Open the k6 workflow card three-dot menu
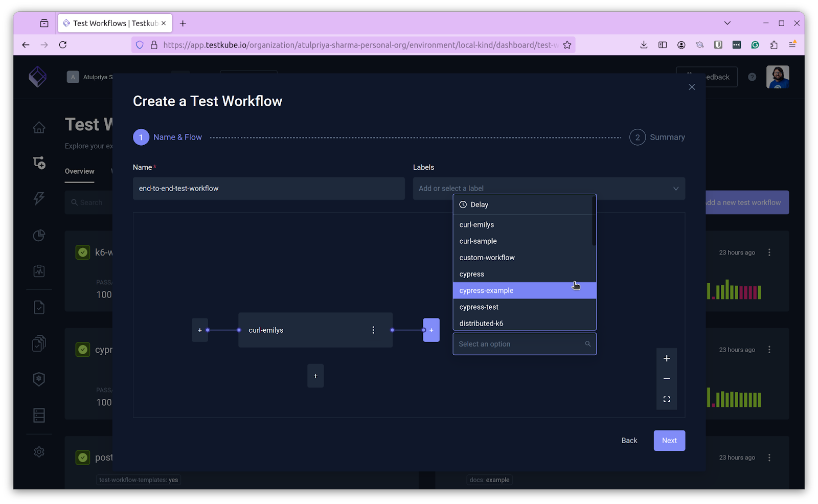The width and height of the screenshot is (818, 504). 769,253
